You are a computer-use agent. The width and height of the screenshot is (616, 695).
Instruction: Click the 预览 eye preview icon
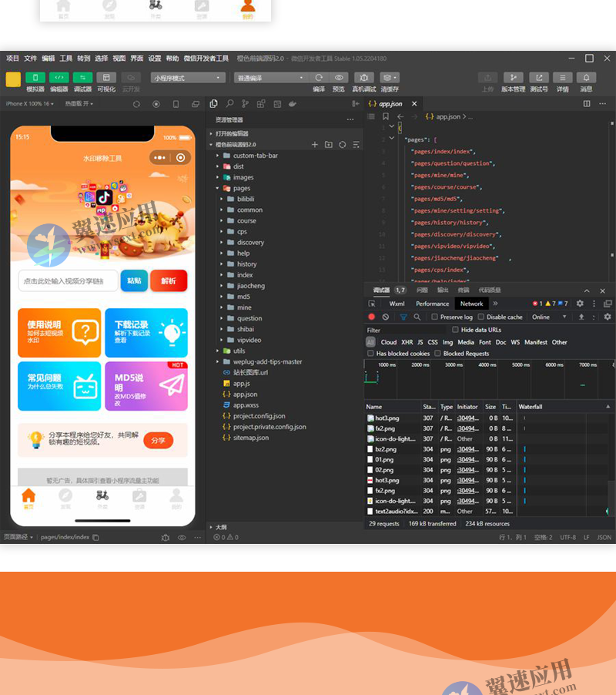338,78
